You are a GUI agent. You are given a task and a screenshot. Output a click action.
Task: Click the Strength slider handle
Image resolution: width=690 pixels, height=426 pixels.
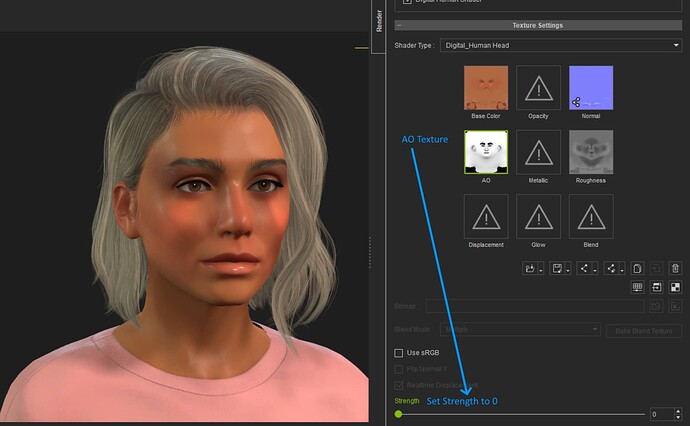click(x=398, y=414)
